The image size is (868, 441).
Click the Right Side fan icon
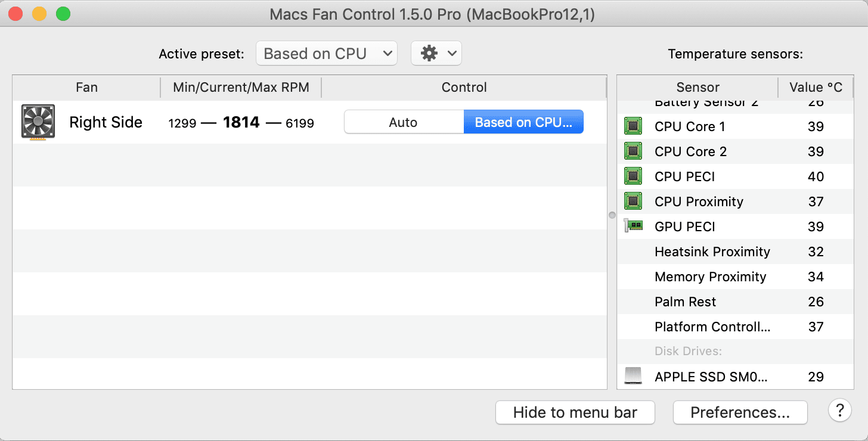38,122
